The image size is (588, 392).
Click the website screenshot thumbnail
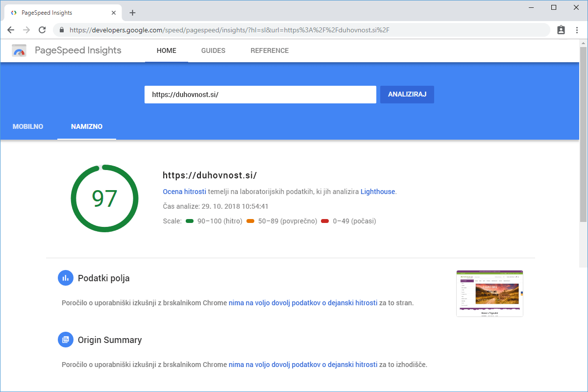pos(490,293)
